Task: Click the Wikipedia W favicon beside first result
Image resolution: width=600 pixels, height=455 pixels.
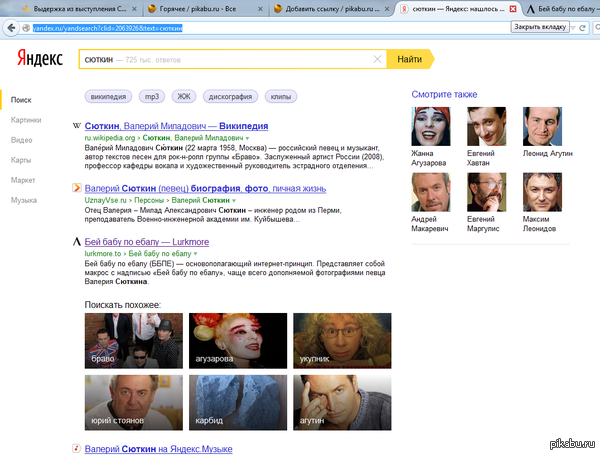Action: point(77,126)
